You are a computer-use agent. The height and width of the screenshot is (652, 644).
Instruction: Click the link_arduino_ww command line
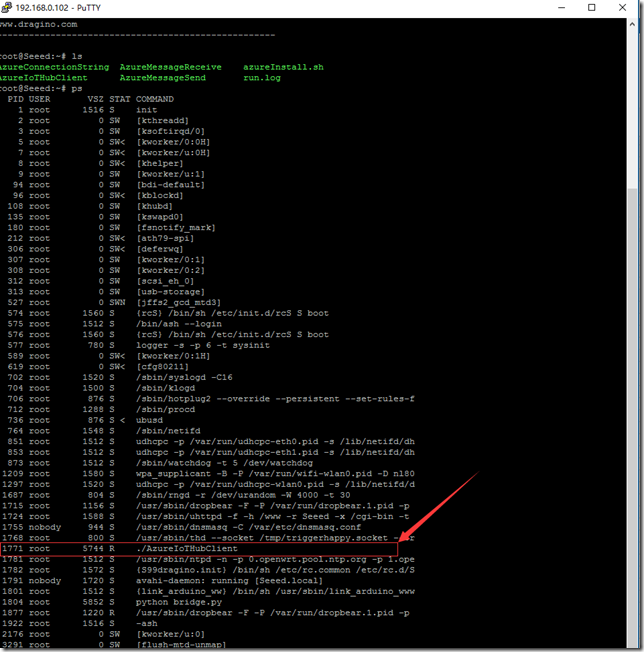[x=275, y=591]
